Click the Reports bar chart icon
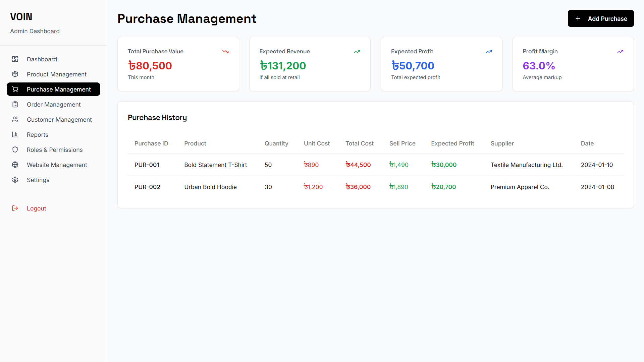 pos(15,134)
